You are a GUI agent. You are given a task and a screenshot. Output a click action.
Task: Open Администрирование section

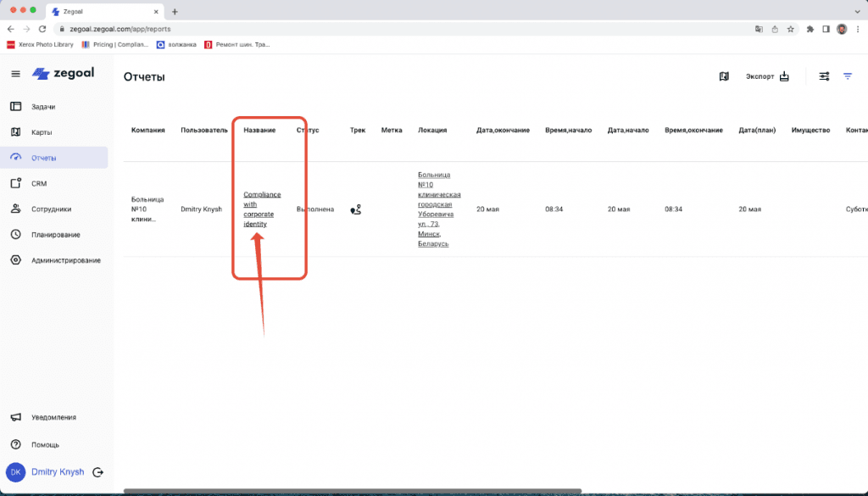click(x=65, y=260)
